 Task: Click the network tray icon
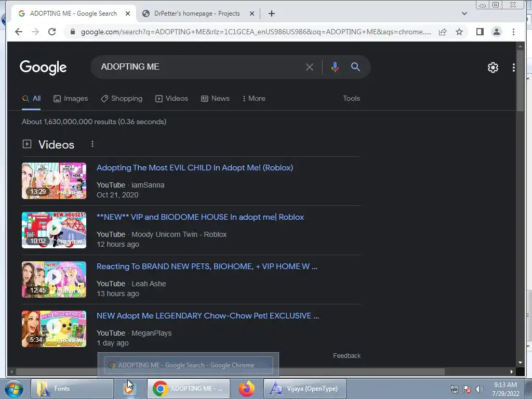[454, 389]
